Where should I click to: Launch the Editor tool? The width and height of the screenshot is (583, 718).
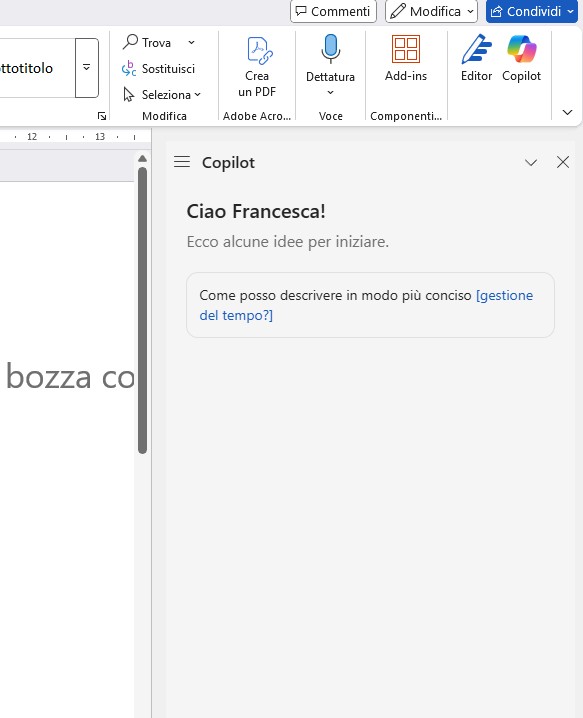point(476,58)
